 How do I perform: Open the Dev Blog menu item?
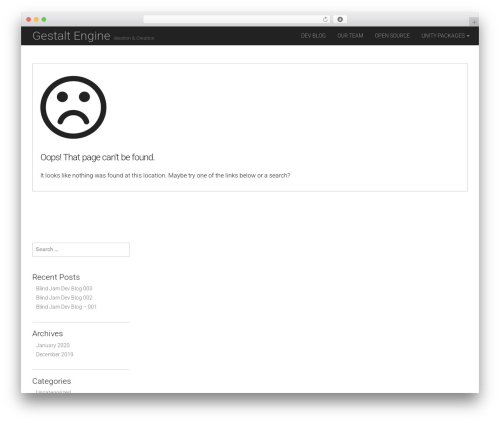[x=313, y=36]
